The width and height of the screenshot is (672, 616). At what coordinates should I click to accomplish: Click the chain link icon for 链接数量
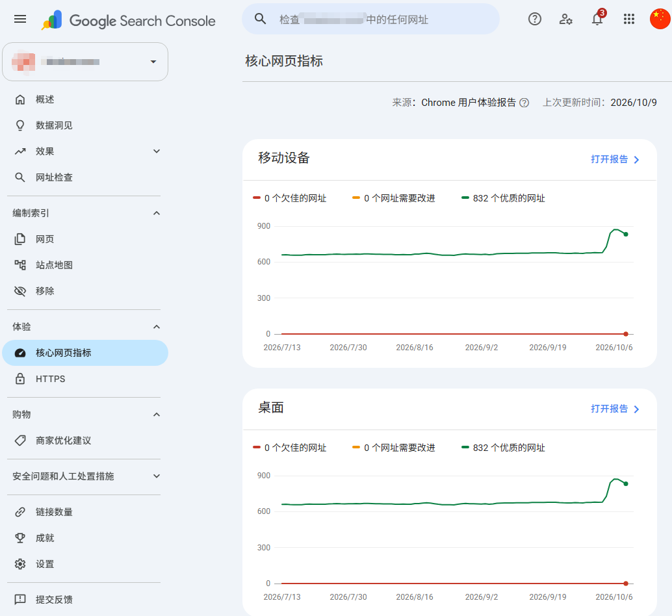(x=20, y=512)
